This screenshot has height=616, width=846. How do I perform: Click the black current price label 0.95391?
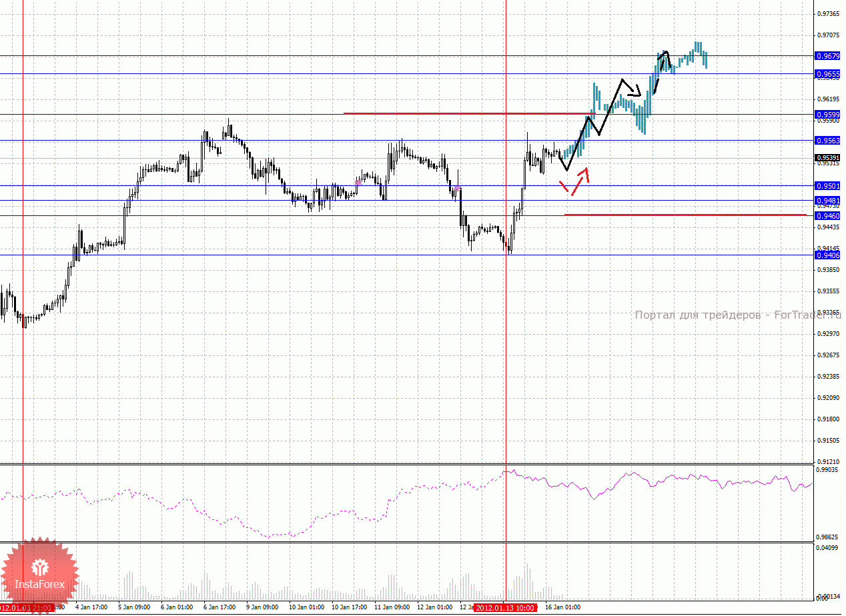827,158
